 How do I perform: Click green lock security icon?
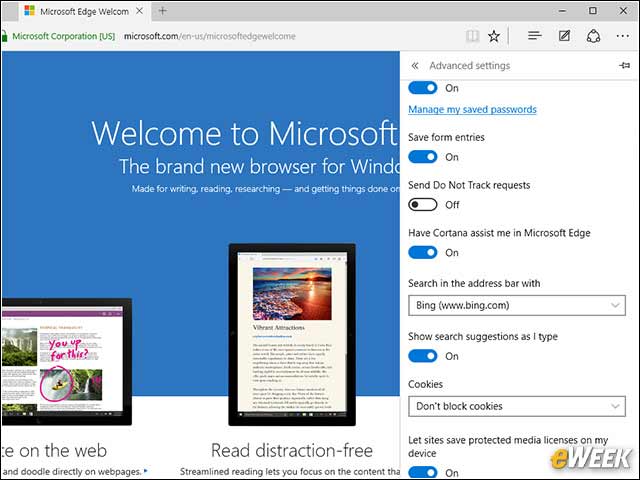(4, 36)
